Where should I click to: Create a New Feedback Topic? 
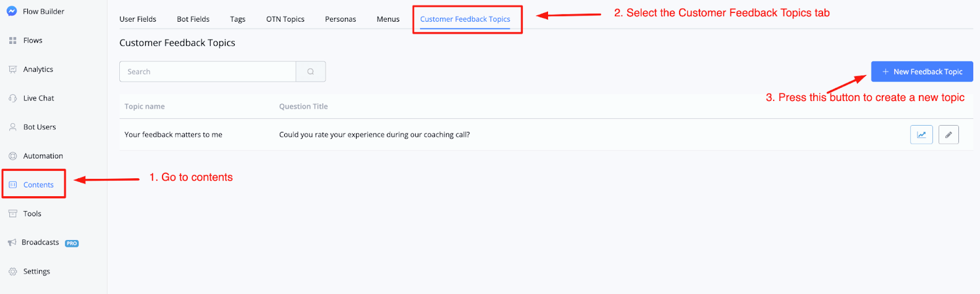point(922,72)
